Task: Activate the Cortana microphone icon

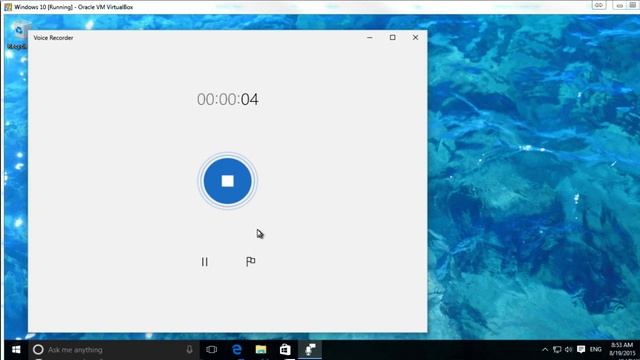Action: point(189,349)
